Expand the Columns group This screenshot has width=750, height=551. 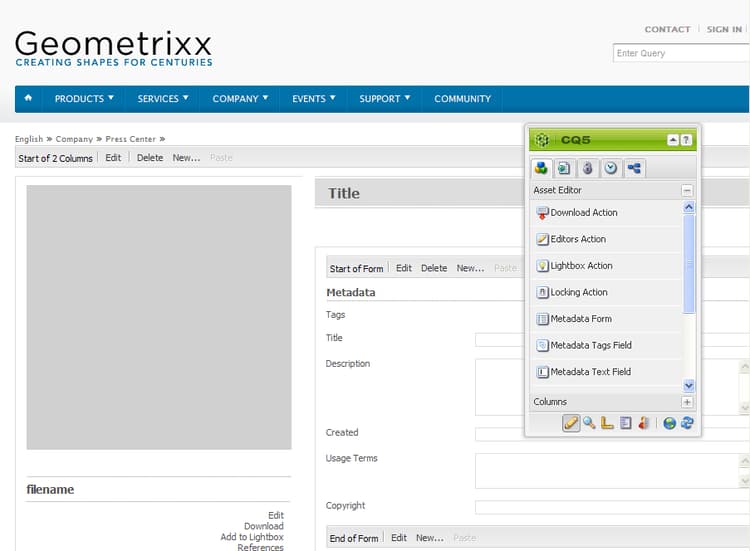pyautogui.click(x=687, y=402)
